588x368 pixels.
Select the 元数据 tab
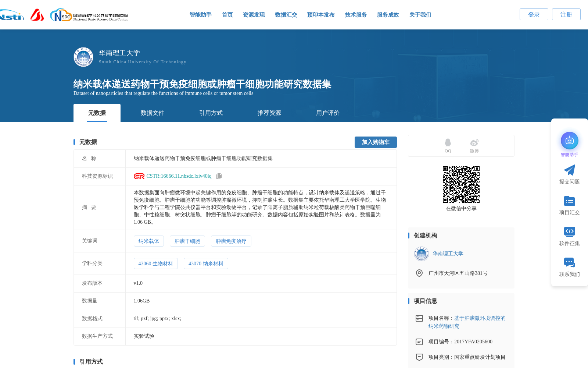pos(97,113)
